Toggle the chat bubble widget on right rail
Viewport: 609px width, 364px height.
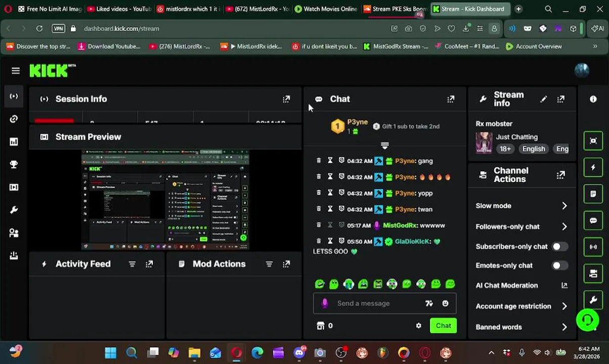[593, 220]
